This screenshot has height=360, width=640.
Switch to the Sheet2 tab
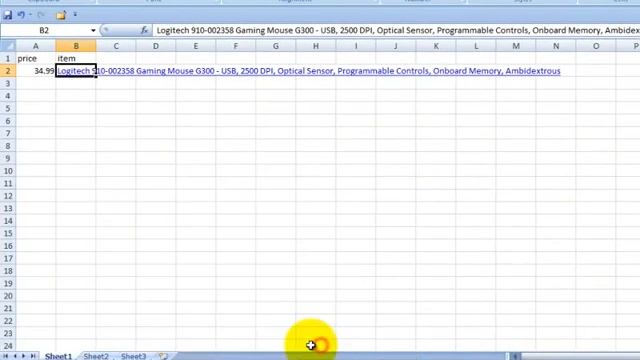(x=96, y=356)
